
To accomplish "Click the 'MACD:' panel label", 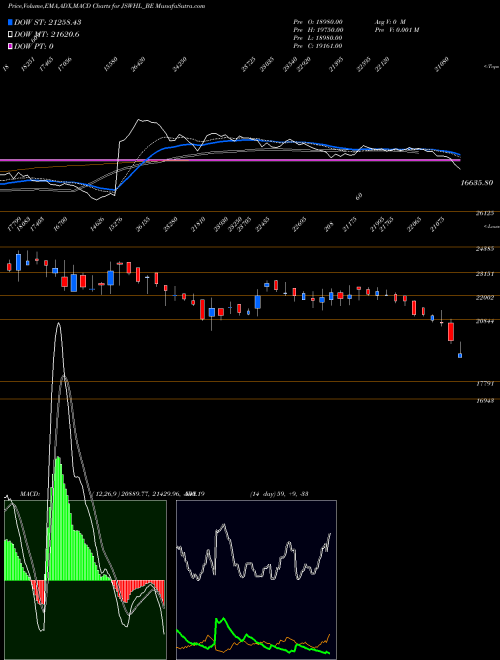I will pos(29,494).
